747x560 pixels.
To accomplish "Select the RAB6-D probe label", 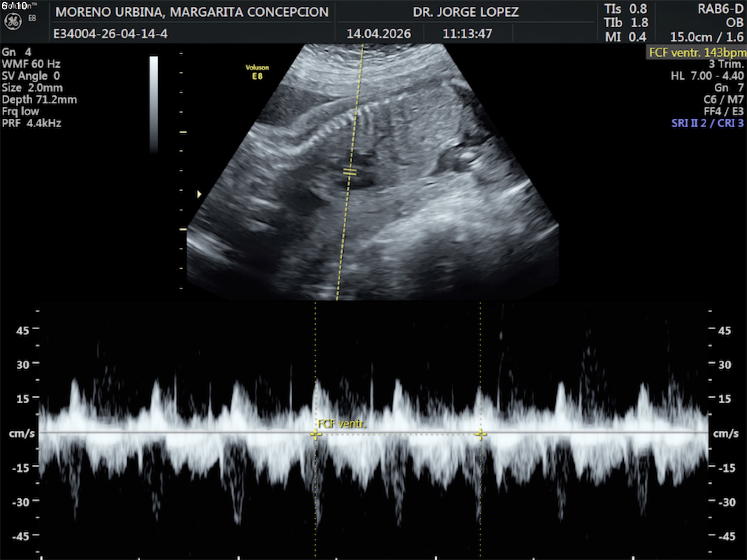I will pyautogui.click(x=720, y=9).
